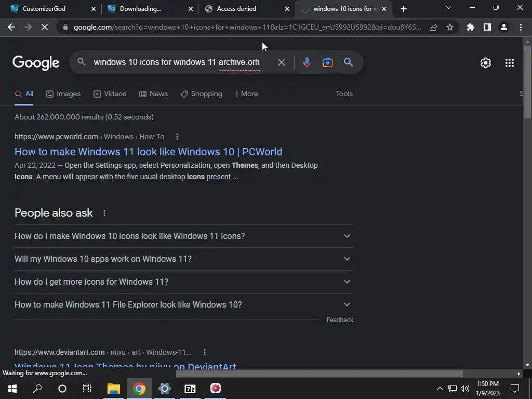Screen dimensions: 532x399
Task: Open Chrome side panel
Action: [x=487, y=27]
